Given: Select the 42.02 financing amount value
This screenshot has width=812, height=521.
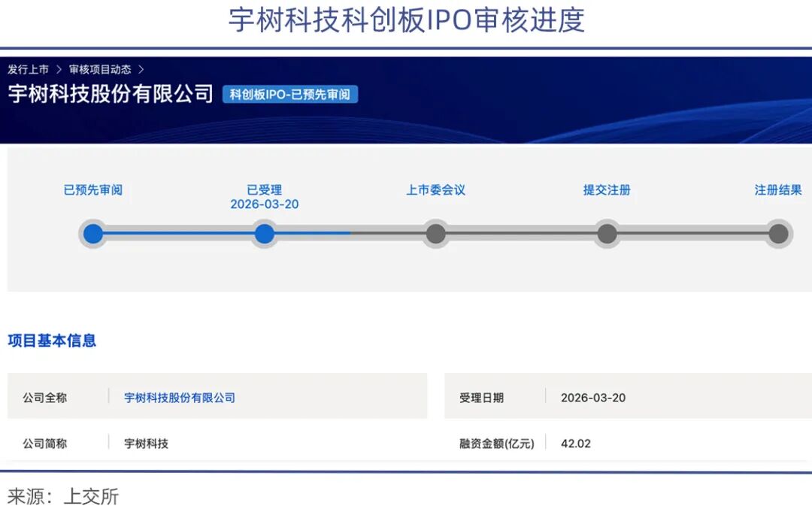Looking at the screenshot, I should [575, 444].
